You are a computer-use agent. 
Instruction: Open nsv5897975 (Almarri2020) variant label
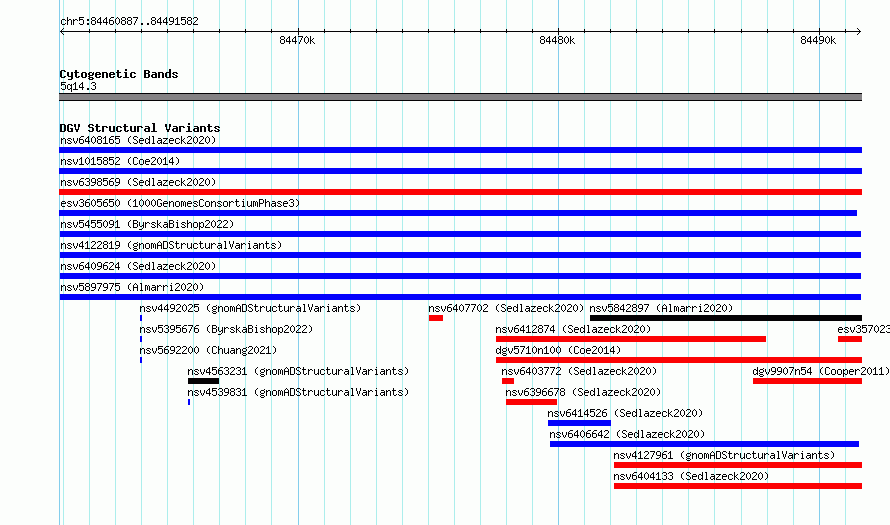(x=132, y=287)
